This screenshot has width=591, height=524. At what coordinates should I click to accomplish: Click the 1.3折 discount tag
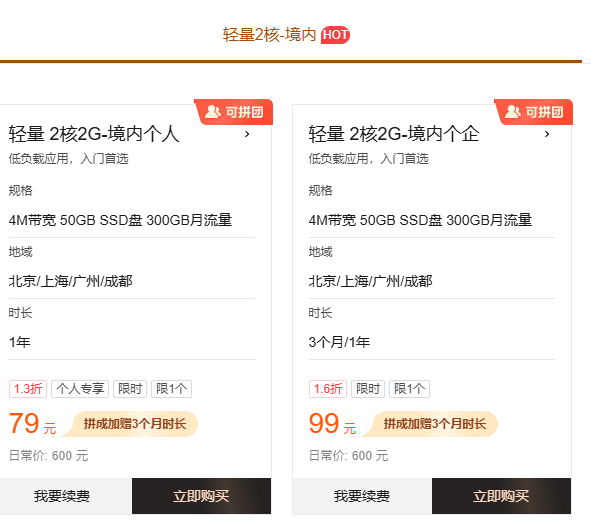(28, 389)
